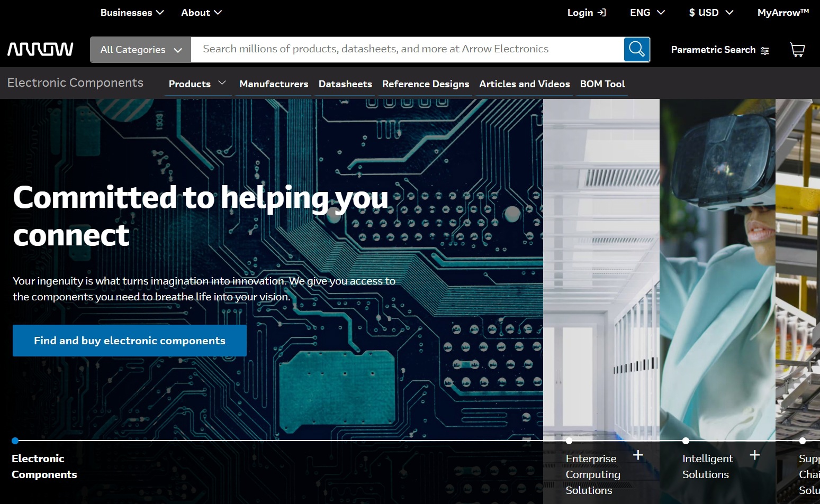Click the Arrow logo in the header
Viewport: 820px width, 504px height.
(x=40, y=49)
